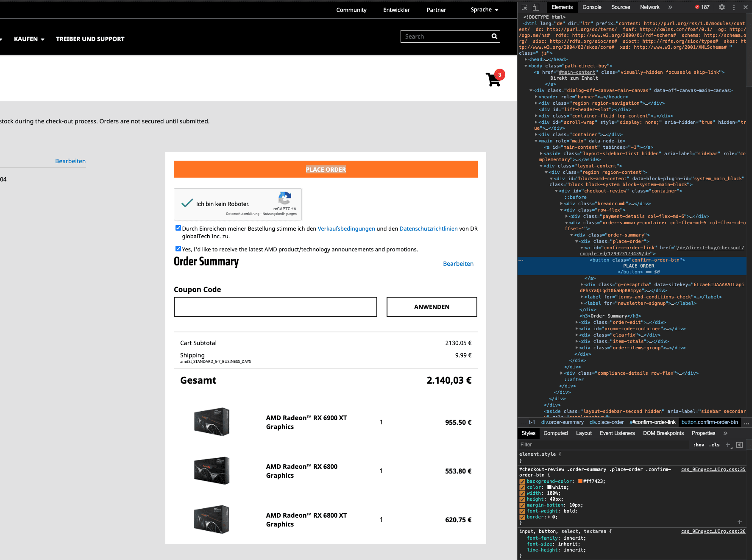Open the Entwickler link
The height and width of the screenshot is (560, 752).
tap(396, 10)
